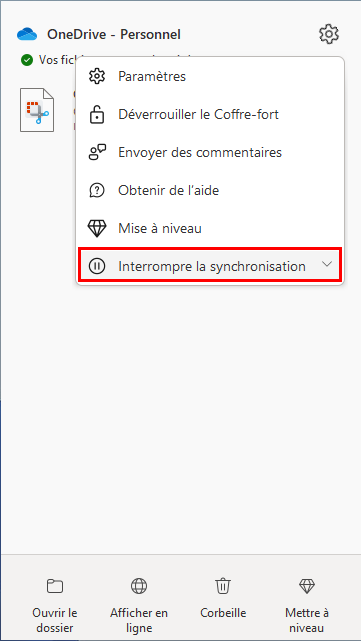Viewport: 361px width, 641px height.
Task: Open the snipping file thumbnail in list
Action: (x=37, y=110)
